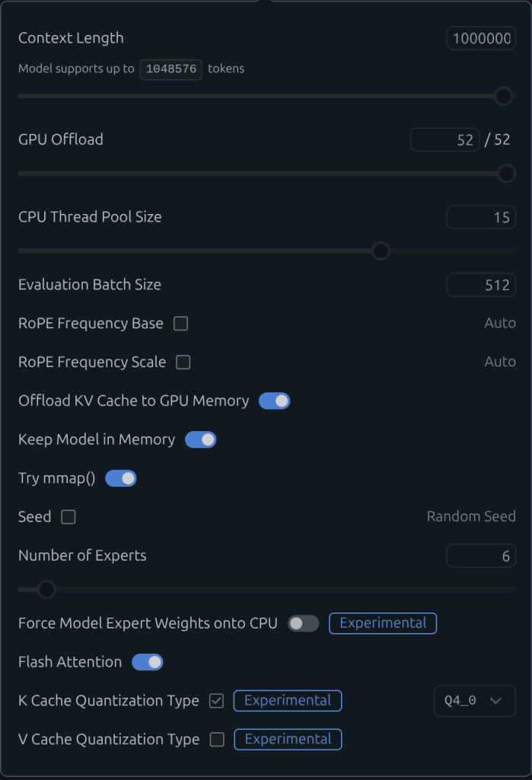Enable Force Model Expert Weights onto CPU
Viewport: 532px width, 780px height.
pyautogui.click(x=303, y=623)
